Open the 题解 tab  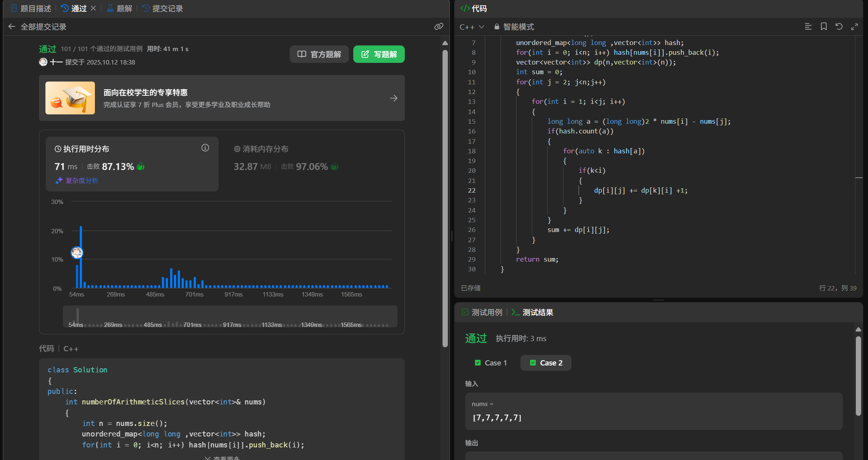[x=120, y=9]
